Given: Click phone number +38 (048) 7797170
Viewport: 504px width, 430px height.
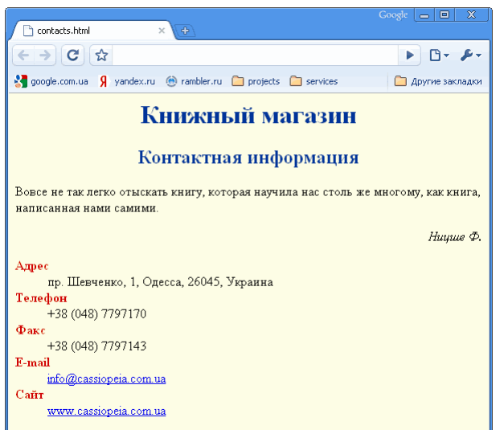Looking at the screenshot, I should 96,314.
